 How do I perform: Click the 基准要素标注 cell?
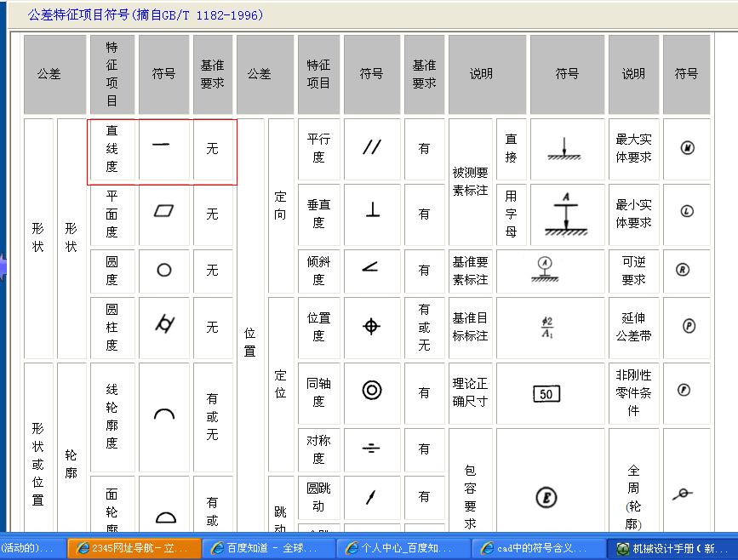470,271
